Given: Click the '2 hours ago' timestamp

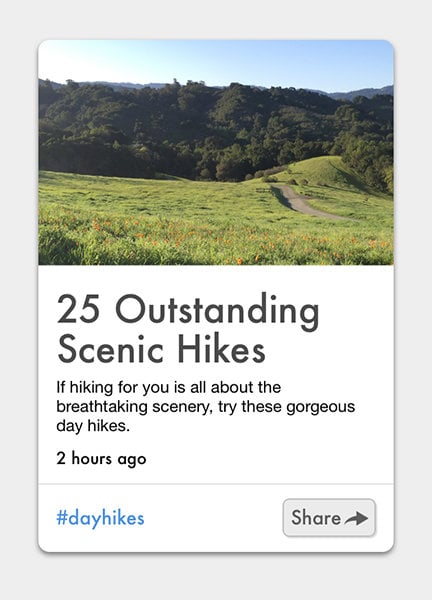Looking at the screenshot, I should (x=101, y=458).
